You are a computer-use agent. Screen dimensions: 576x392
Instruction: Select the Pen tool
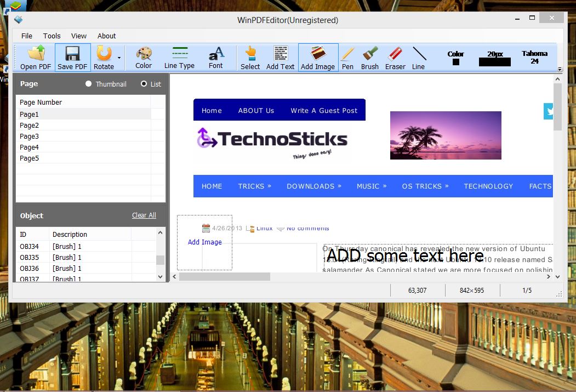coord(347,58)
